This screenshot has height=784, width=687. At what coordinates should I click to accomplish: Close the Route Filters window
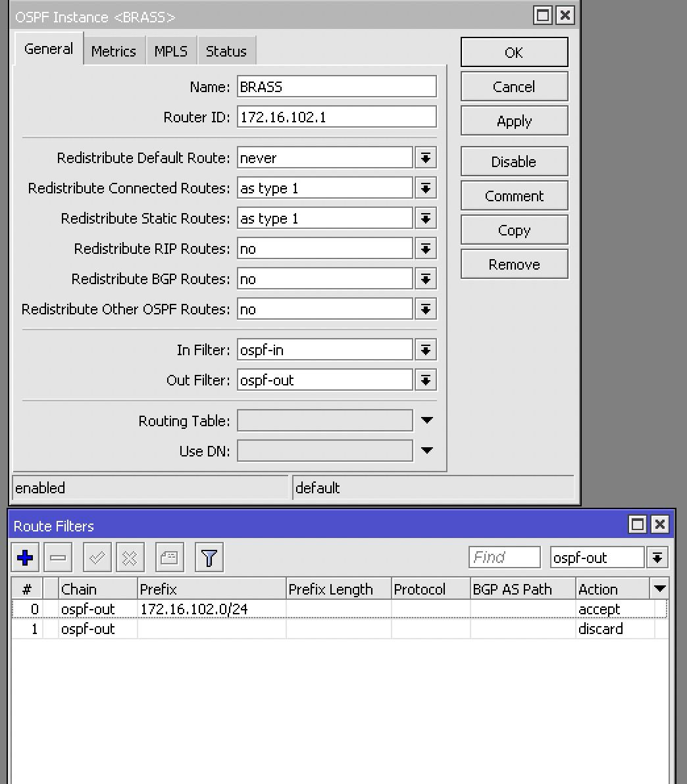[x=660, y=524]
